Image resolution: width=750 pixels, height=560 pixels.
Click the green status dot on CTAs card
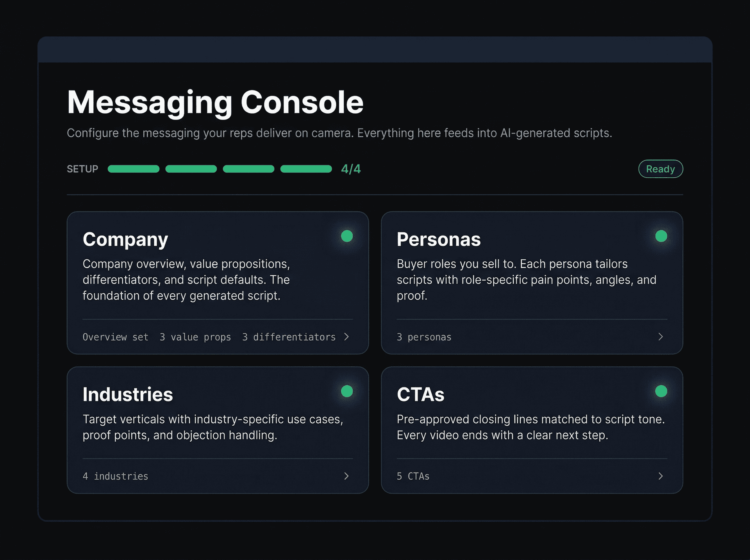tap(661, 391)
